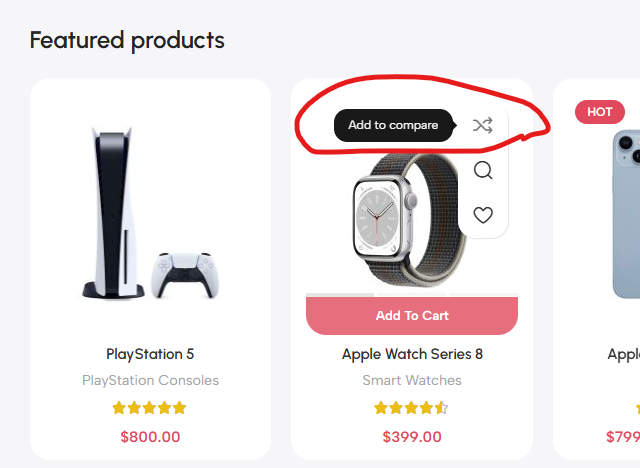This screenshot has height=468, width=640.
Task: Select Smart Watches category link
Action: 412,380
